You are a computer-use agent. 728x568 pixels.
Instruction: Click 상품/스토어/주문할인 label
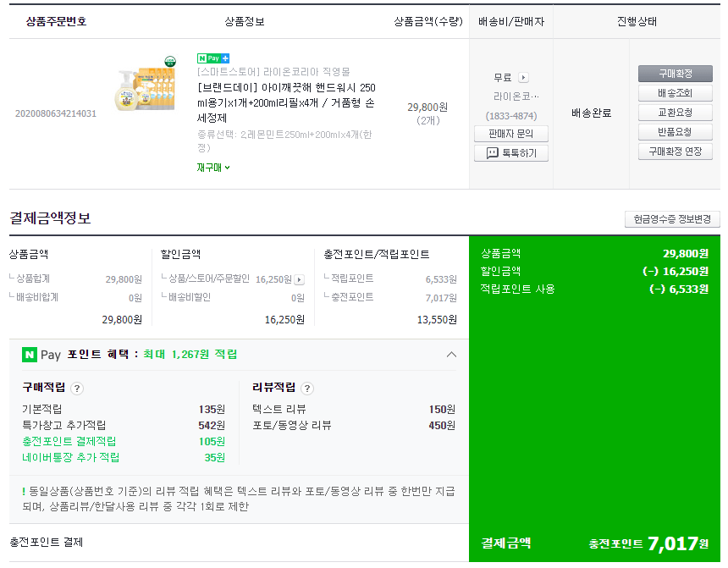(209, 278)
